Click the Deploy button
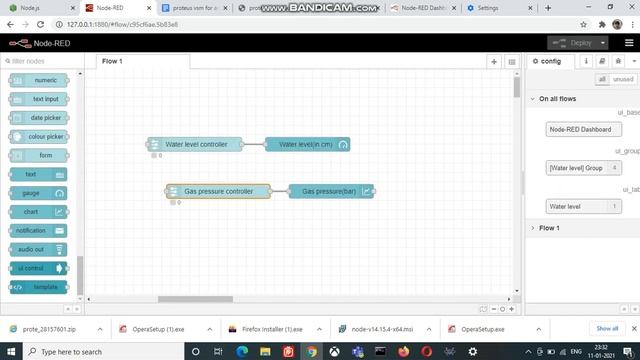This screenshot has width=640, height=360. (573, 43)
